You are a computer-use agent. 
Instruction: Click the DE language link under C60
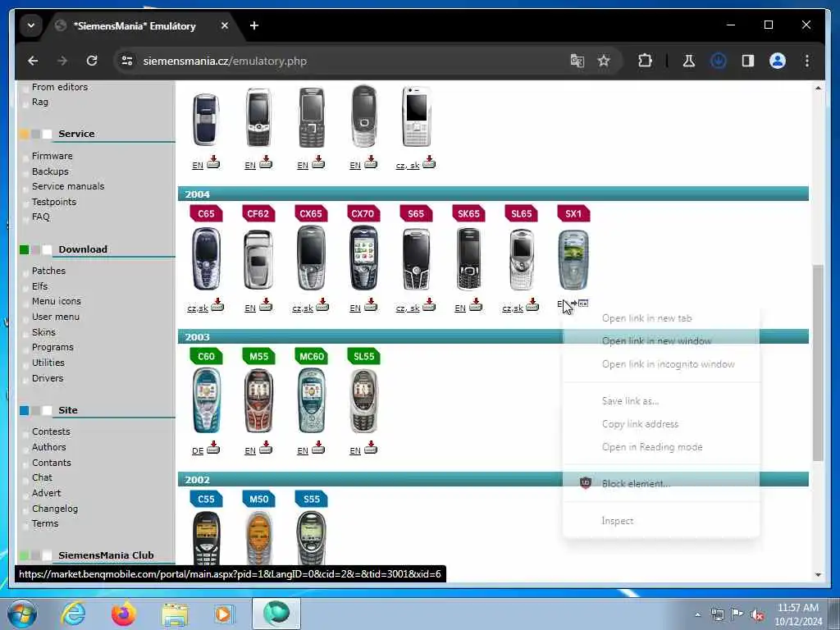pyautogui.click(x=198, y=450)
